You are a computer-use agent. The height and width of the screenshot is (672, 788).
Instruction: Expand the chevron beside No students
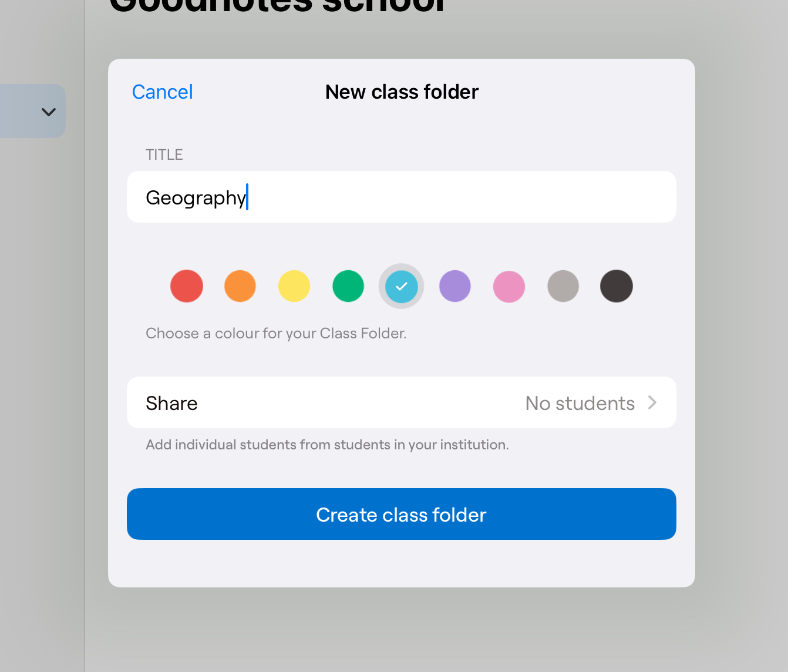click(x=652, y=403)
